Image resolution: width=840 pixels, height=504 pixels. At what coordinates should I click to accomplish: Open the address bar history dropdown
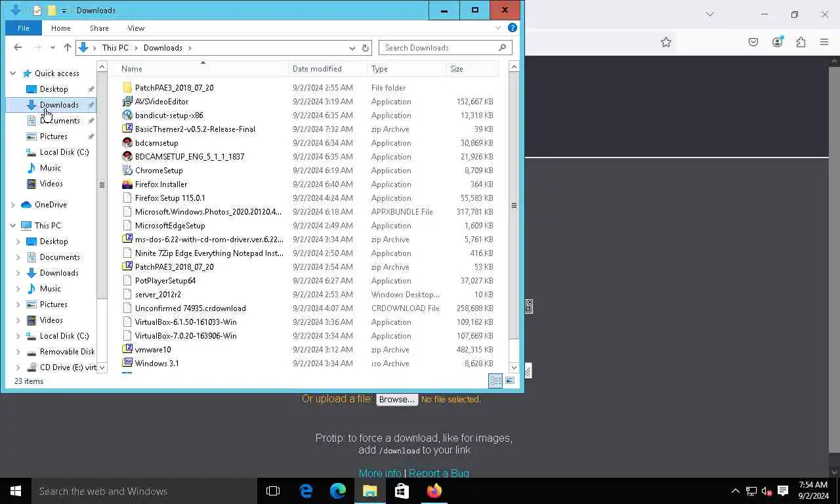[352, 48]
